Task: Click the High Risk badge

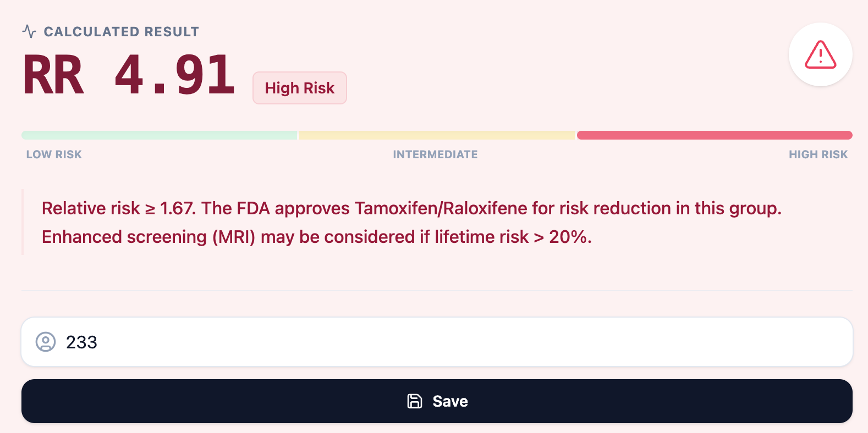Action: 299,88
